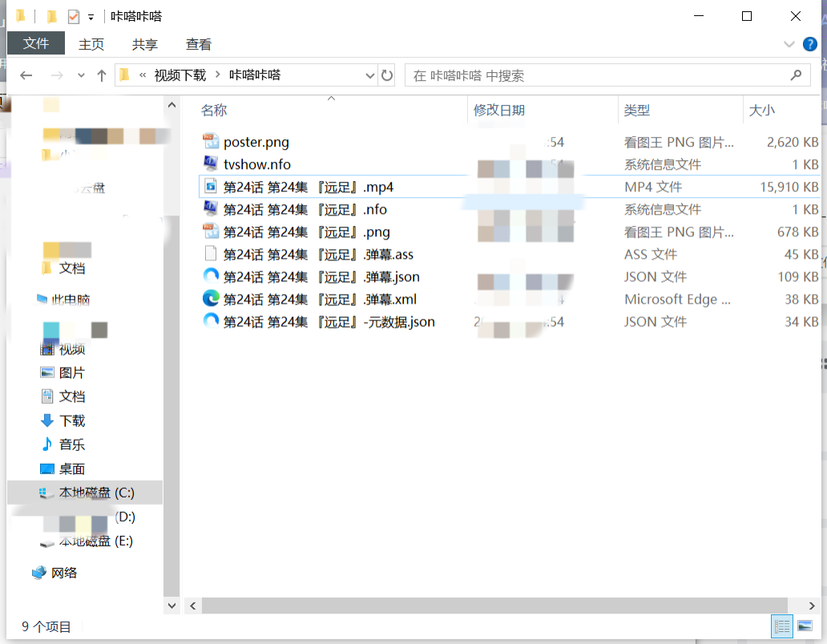Select 本地磁盘 (C:) in navigation pane

[x=96, y=493]
